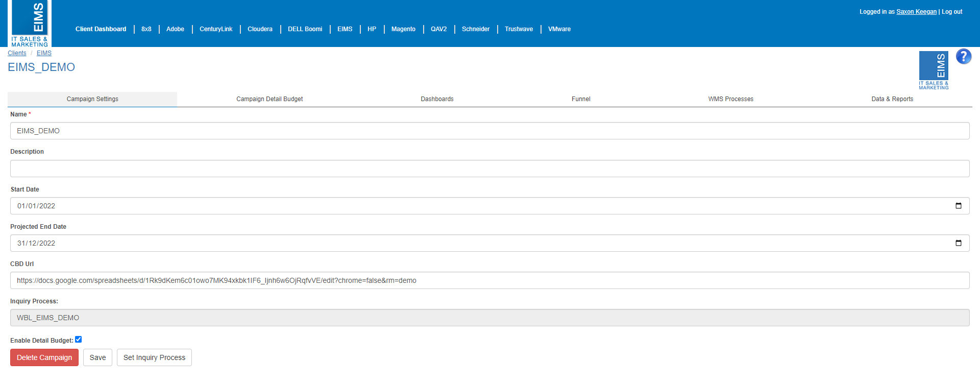Switch to the Campaign Settings tab
Image resolution: width=980 pixels, height=384 pixels.
(x=92, y=99)
